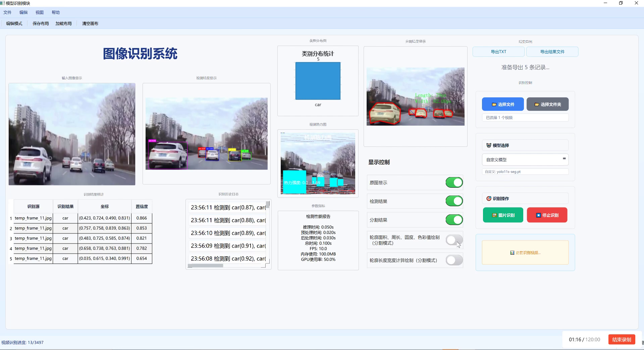Turn off the 分割结果 switch
This screenshot has height=350, width=644.
[x=454, y=220]
